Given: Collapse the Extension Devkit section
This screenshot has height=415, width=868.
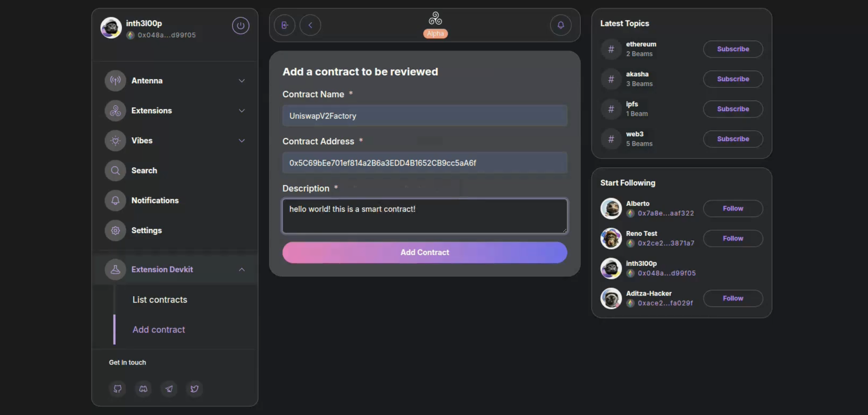Looking at the screenshot, I should tap(242, 270).
